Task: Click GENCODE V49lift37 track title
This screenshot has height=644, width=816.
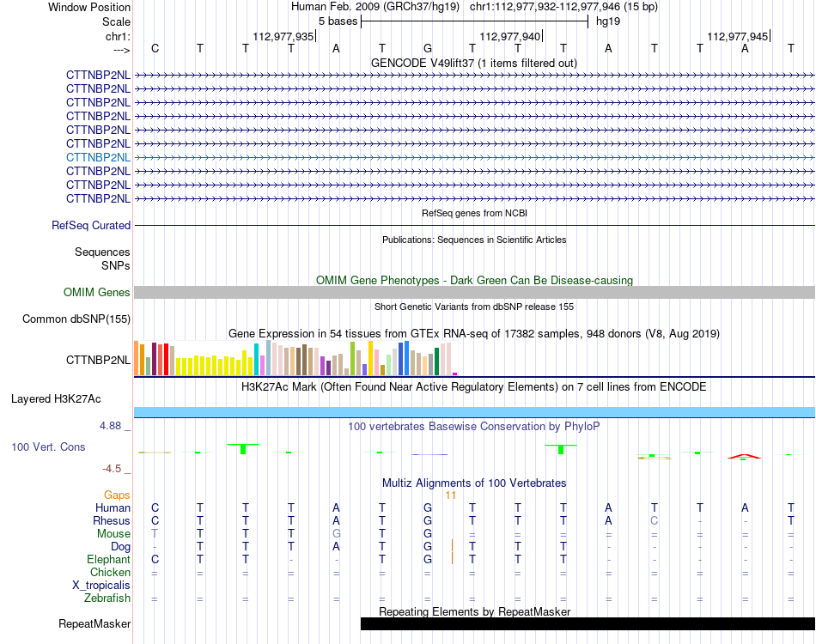Action: [473, 63]
